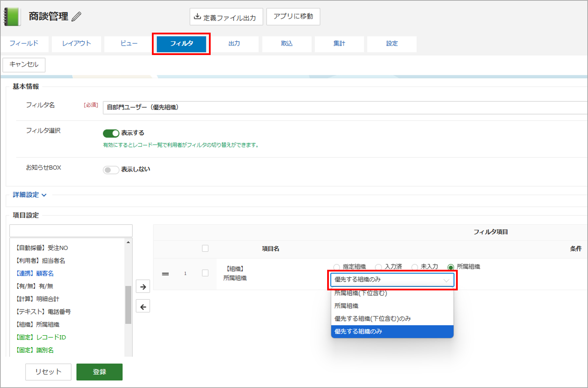This screenshot has height=388, width=588.
Task: Select the 所属組織 radio button
Action: [451, 267]
